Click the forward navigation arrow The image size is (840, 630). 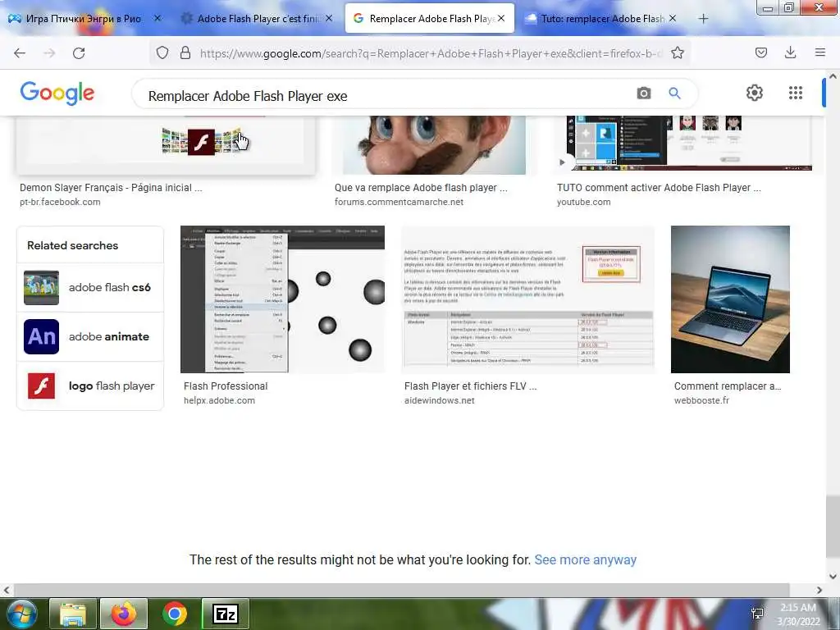[x=49, y=53]
